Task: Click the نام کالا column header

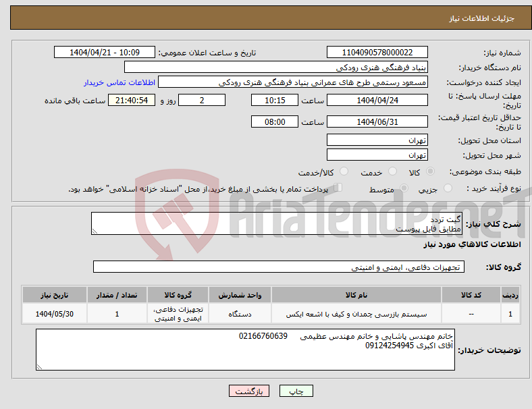Action: [356, 295]
